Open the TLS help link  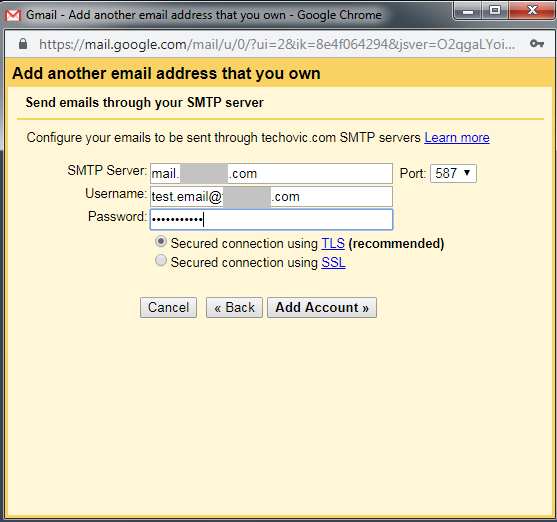click(x=333, y=243)
